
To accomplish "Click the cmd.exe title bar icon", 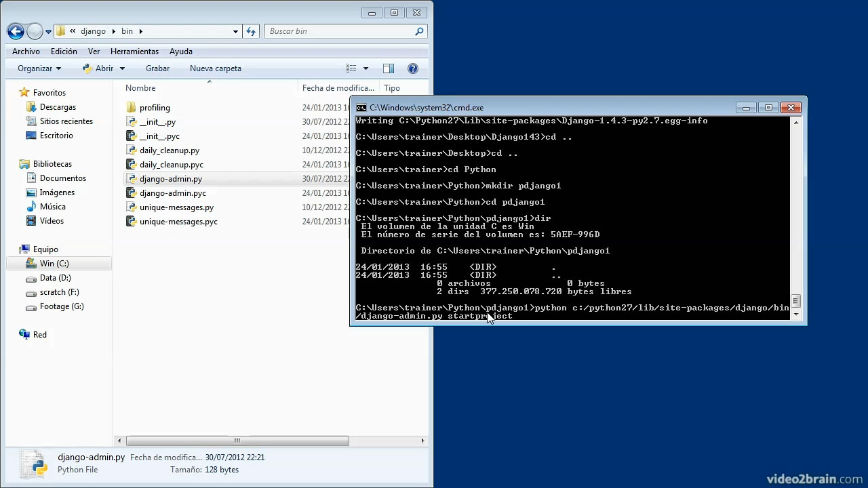I will pyautogui.click(x=361, y=108).
